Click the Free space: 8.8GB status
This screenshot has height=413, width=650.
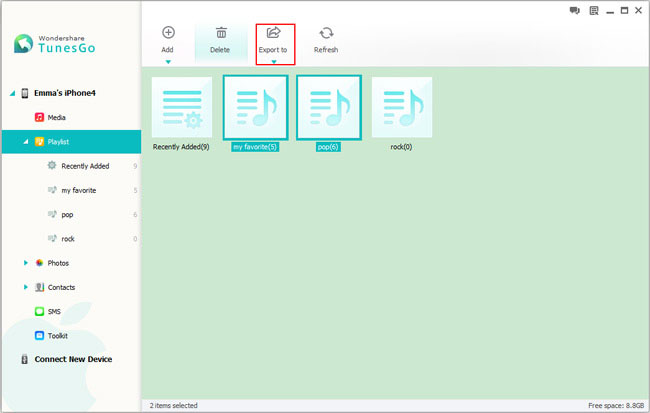pos(616,405)
